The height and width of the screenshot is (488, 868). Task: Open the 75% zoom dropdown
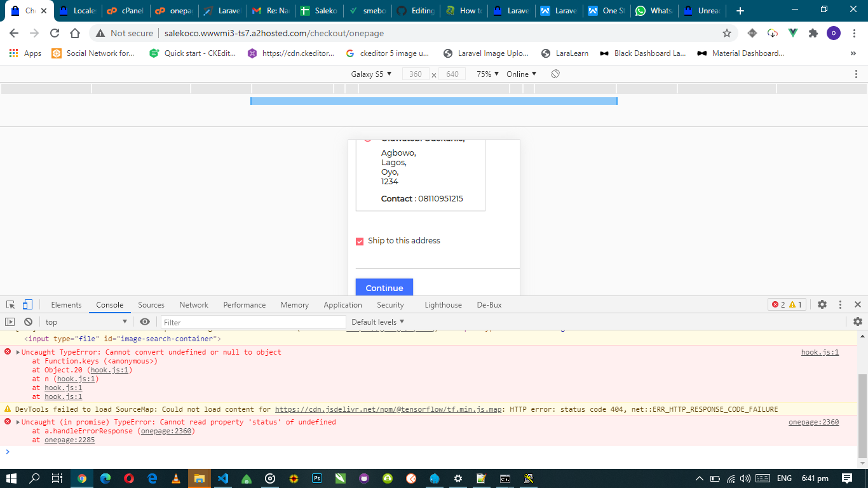point(488,74)
